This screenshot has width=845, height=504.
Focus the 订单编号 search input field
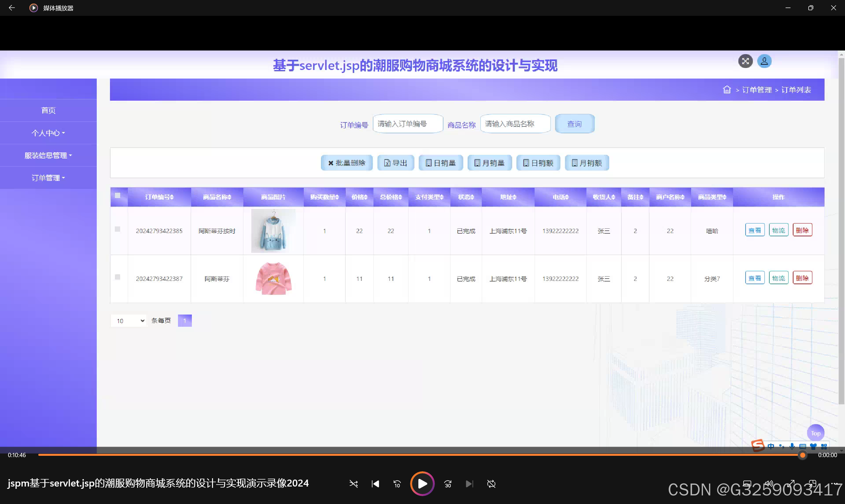(x=408, y=124)
